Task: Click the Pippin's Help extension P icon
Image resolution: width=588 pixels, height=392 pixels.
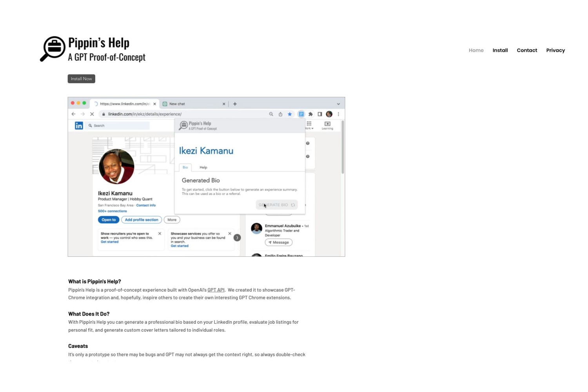Action: coord(301,114)
